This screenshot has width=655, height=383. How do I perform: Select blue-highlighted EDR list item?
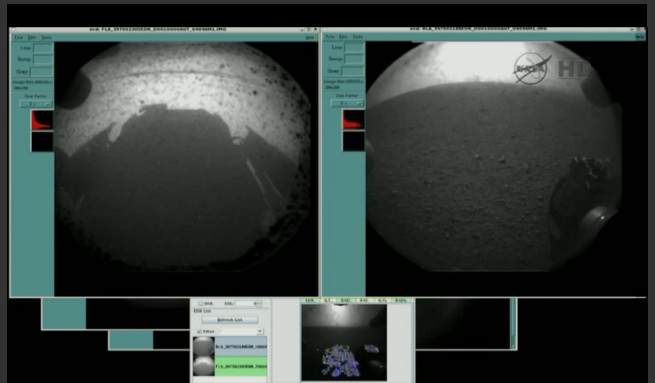tap(230, 347)
